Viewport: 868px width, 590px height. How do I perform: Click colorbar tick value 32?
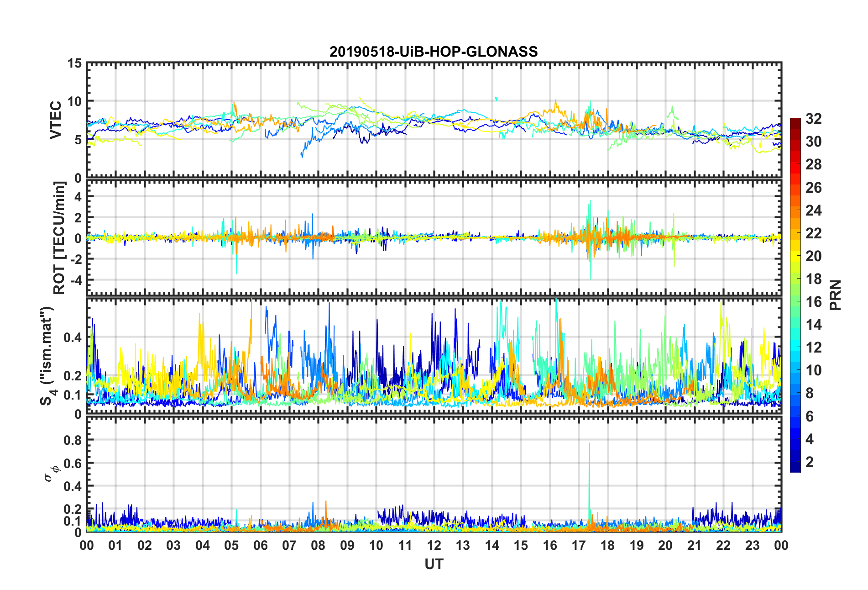coord(814,119)
